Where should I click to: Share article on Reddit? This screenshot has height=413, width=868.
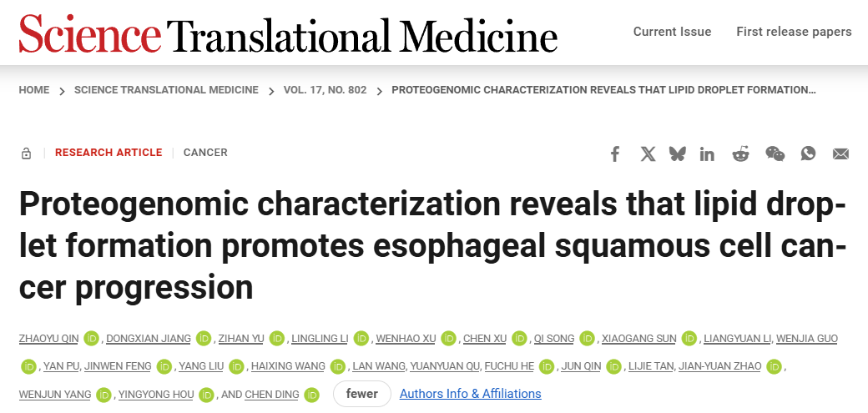click(740, 154)
